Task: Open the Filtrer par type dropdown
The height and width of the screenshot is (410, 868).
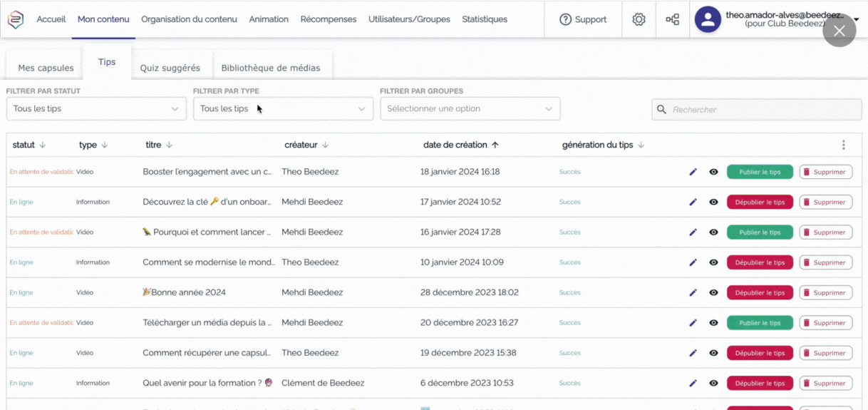Action: (283, 109)
